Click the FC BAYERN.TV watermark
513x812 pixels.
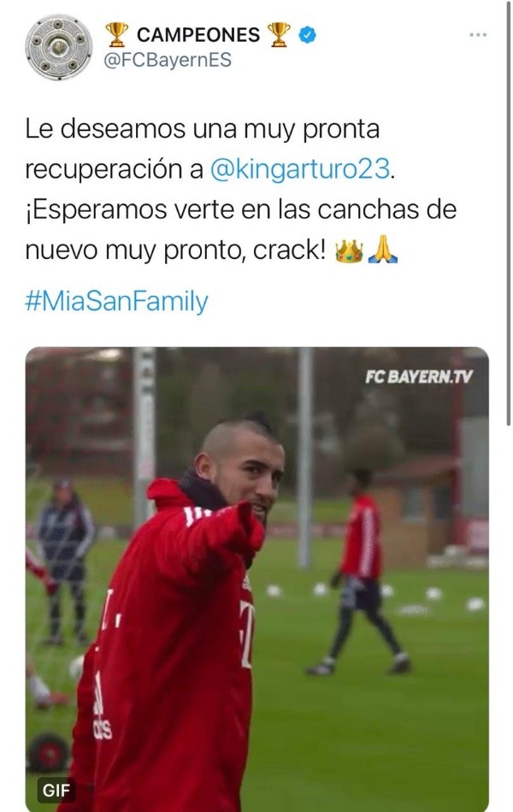pyautogui.click(x=419, y=376)
